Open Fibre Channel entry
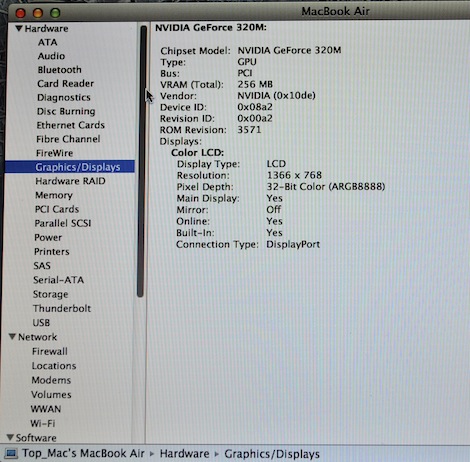Screen dimensions: 470x462 pyautogui.click(x=68, y=139)
